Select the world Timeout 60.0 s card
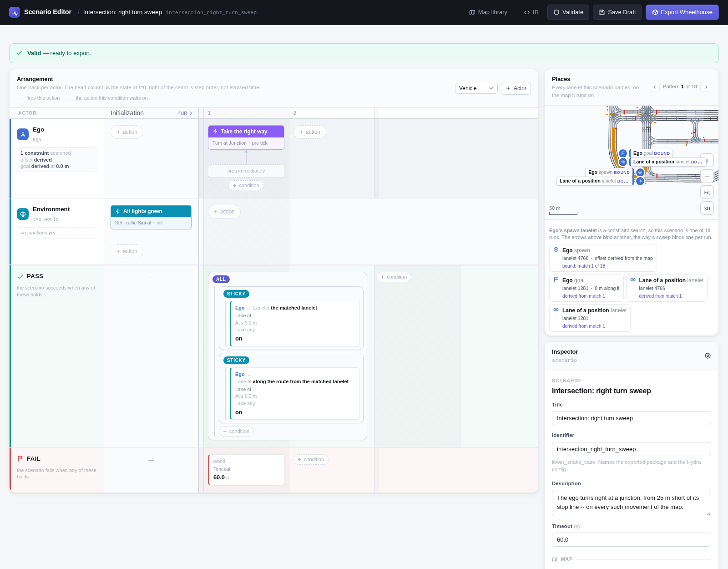 (246, 470)
